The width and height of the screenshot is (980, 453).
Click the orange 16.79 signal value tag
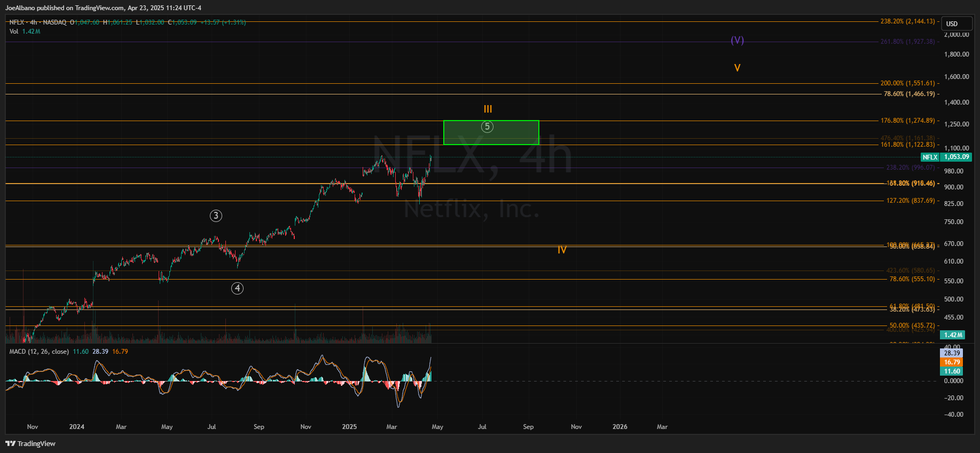(x=952, y=362)
